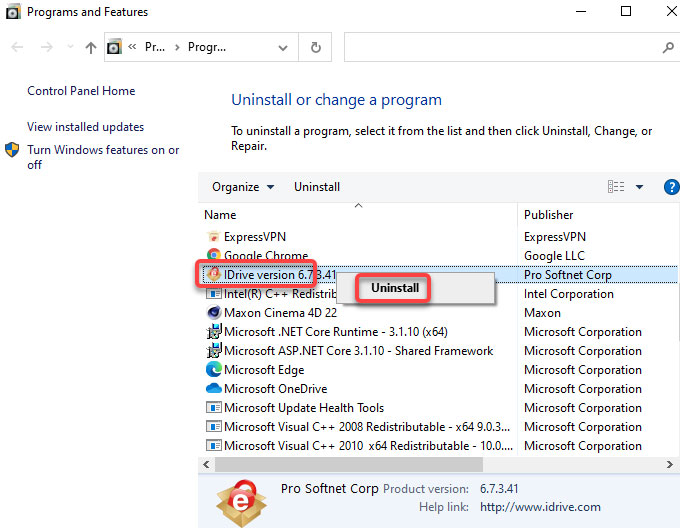Click the Microsoft Edge icon
This screenshot has height=528, width=680.
213,369
